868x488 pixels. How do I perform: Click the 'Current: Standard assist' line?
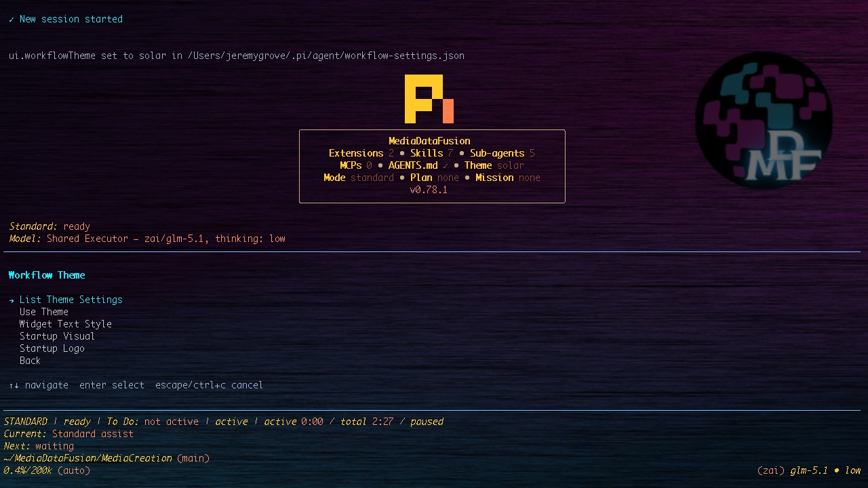68,434
